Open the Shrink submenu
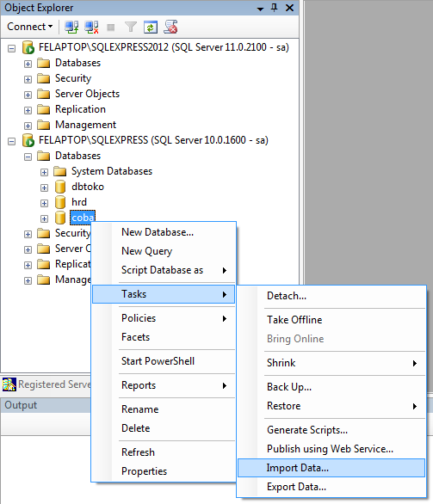This screenshot has height=504, width=433. (x=331, y=363)
